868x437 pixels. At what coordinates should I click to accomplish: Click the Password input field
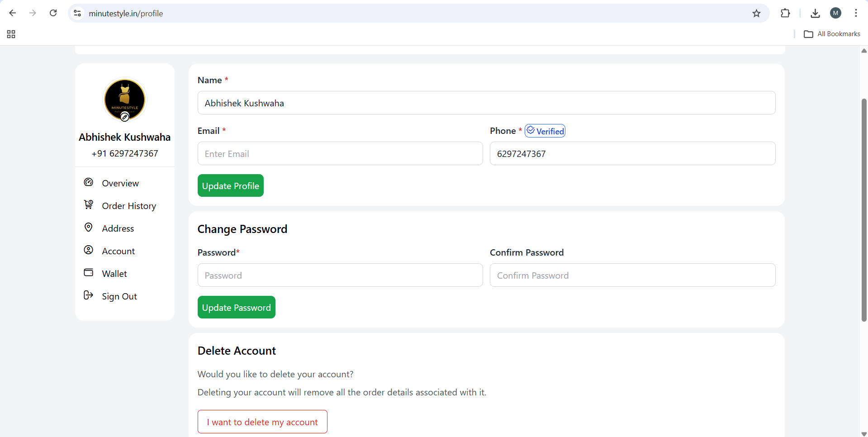click(340, 275)
